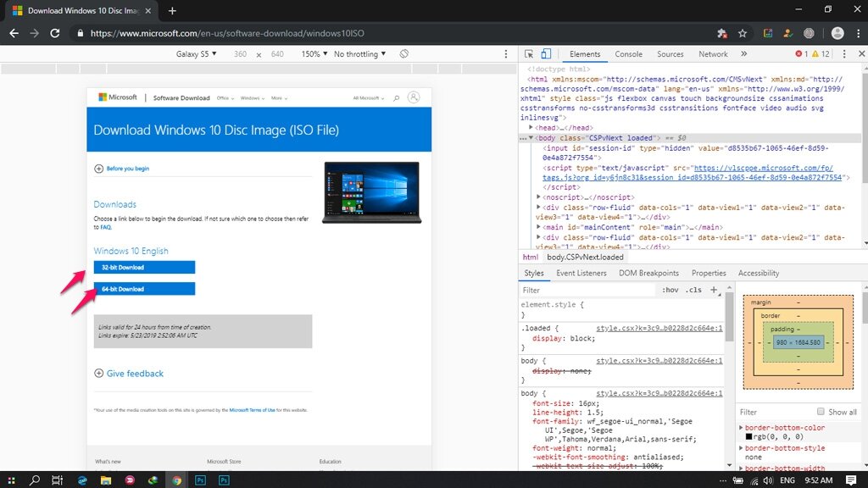
Task: Reload the current page
Action: (55, 33)
